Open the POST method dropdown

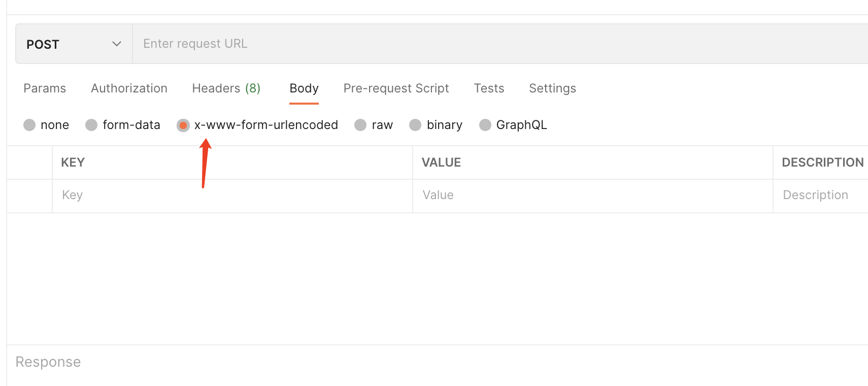(74, 44)
